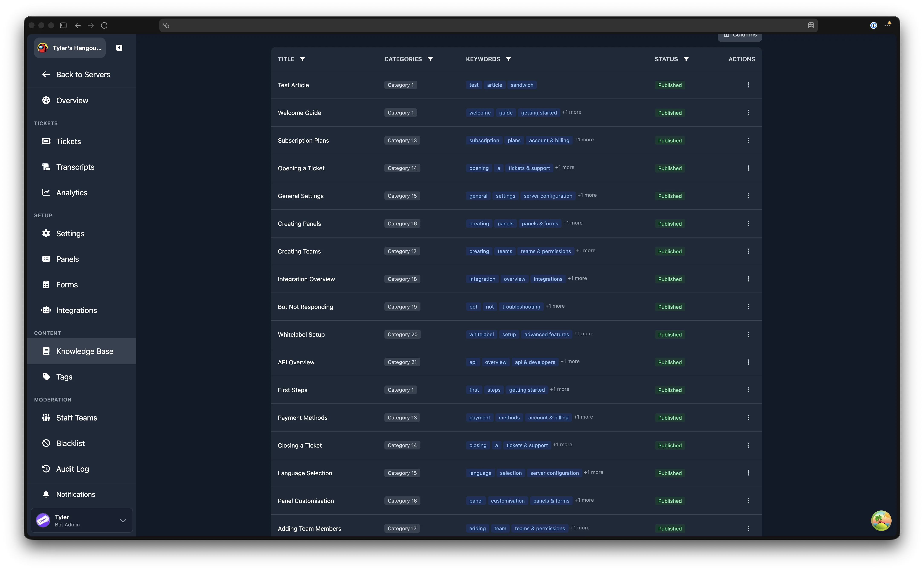Click the browser address bar
Screen dimensions: 924x571
coord(488,25)
